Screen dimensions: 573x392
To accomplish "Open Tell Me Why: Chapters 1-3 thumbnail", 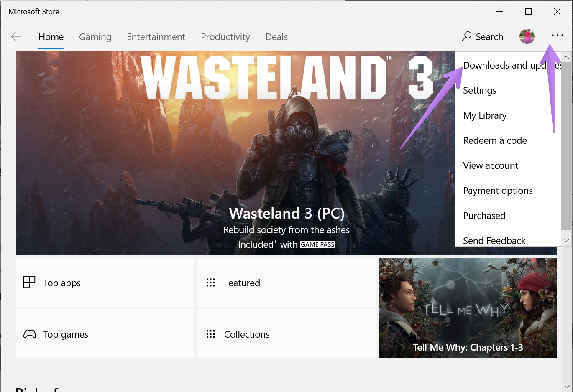I will [468, 308].
